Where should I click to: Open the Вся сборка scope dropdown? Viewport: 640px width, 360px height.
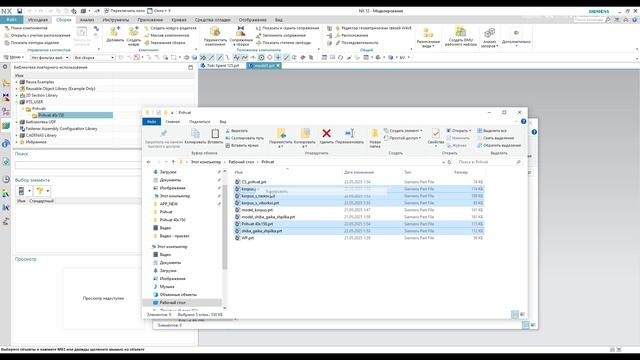point(94,58)
